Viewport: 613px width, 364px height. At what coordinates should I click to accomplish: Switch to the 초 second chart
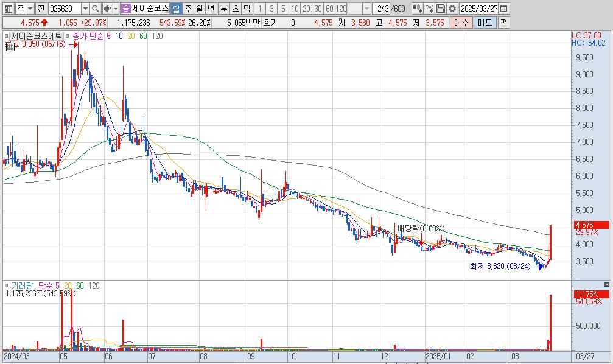(236, 8)
